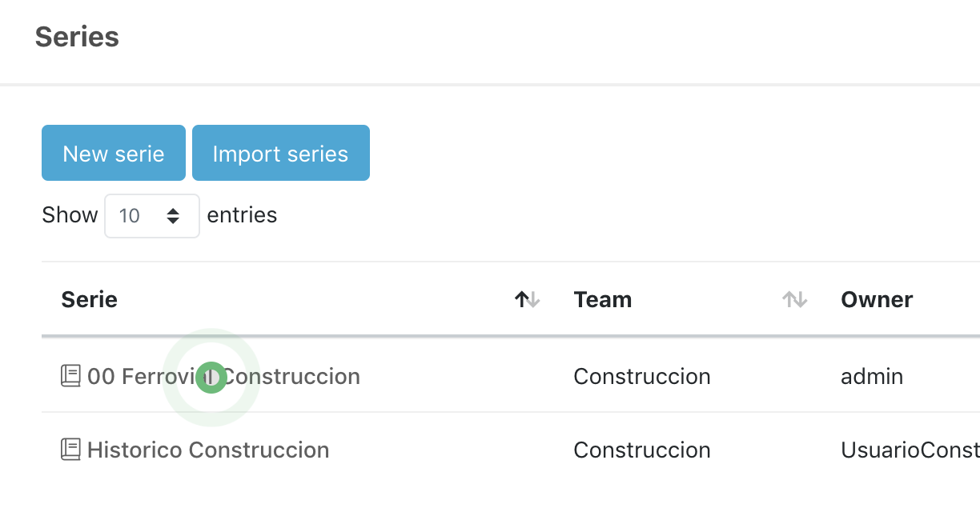Open the entries-per-page dropdown showing 10
Screen dimensions: 980x512
coord(151,215)
